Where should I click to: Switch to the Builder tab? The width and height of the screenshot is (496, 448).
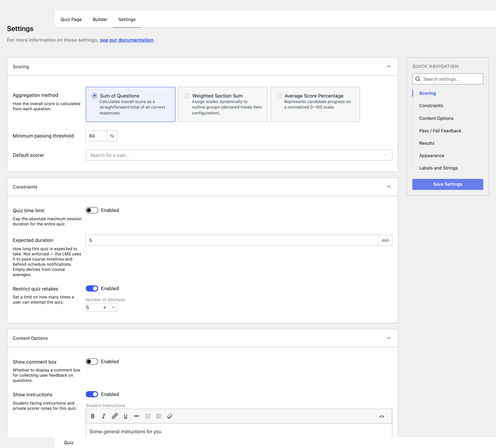tap(100, 19)
